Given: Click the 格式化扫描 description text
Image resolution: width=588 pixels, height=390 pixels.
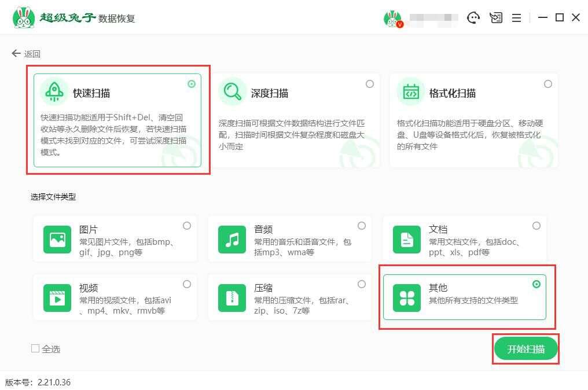Looking at the screenshot, I should pos(470,135).
